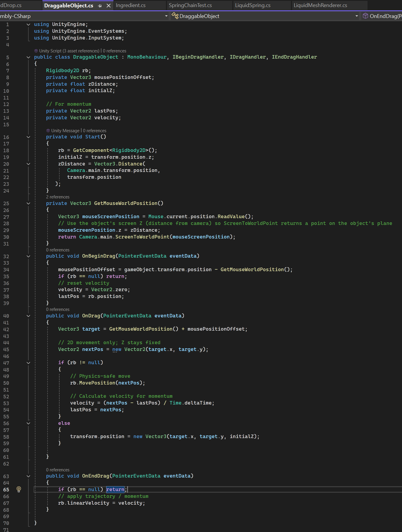Image resolution: width=402 pixels, height=532 pixels.
Task: Click '2 references' above GetMouseWorldPosition
Action: [x=58, y=197]
